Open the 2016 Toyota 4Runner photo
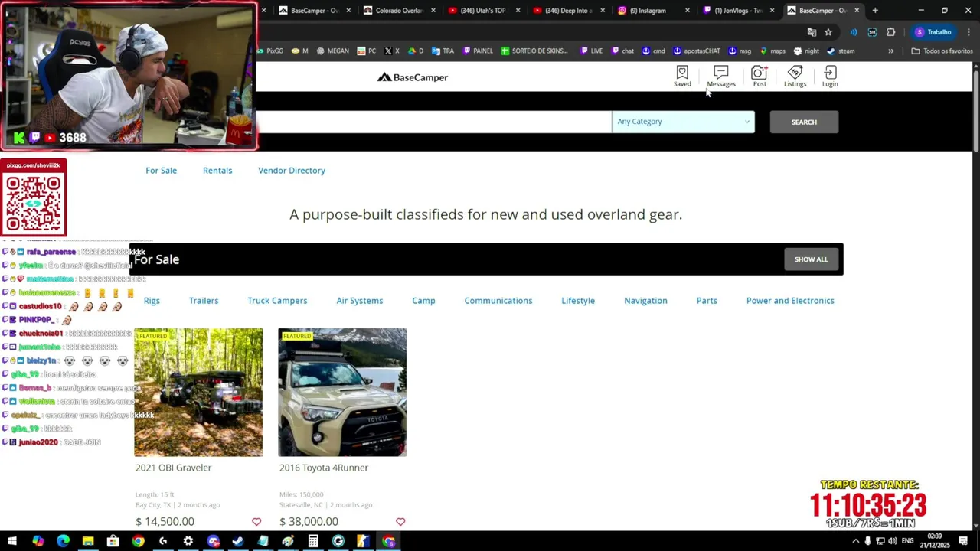The width and height of the screenshot is (980, 551). click(342, 393)
